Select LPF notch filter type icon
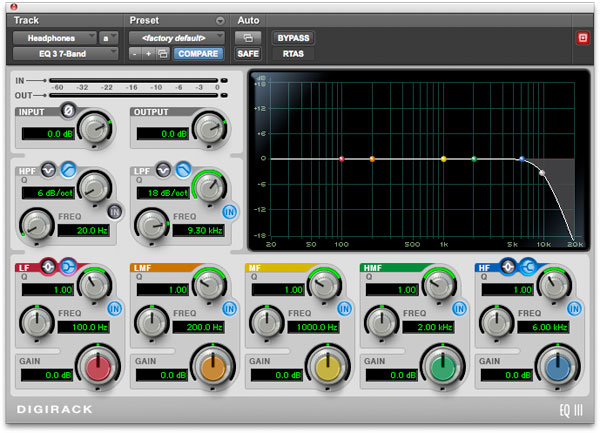Image resolution: width=600 pixels, height=433 pixels. 163,170
